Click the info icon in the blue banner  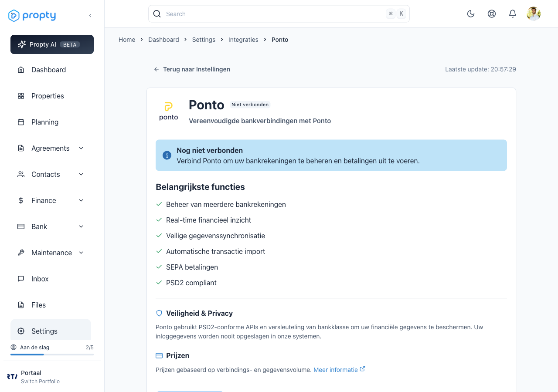tap(167, 155)
